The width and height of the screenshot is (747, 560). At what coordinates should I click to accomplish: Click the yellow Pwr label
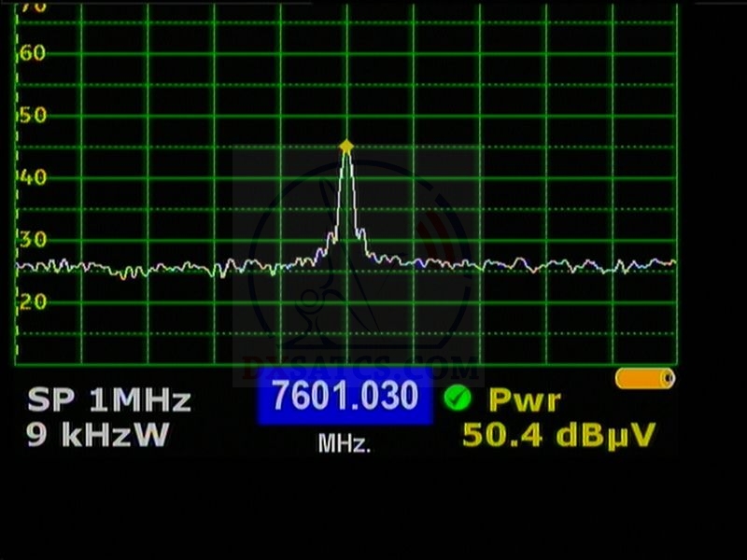click(x=525, y=400)
